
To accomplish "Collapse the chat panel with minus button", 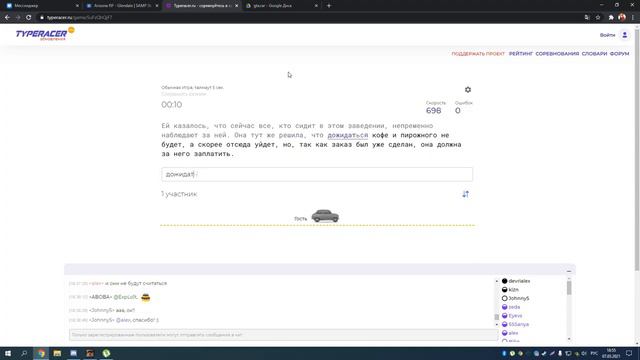I will point(569,271).
